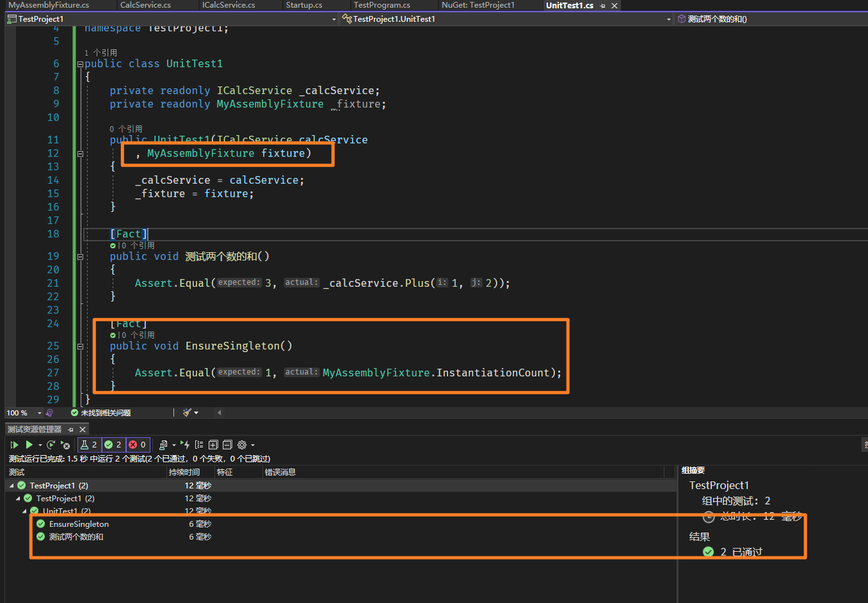Click the code cleanup broom icon
The image size is (868, 603).
(x=187, y=413)
